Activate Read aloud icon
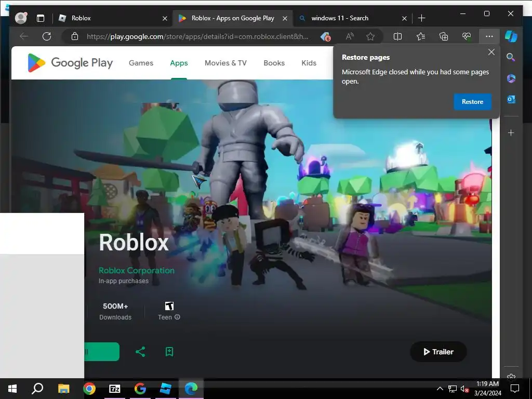532x399 pixels. click(x=350, y=36)
